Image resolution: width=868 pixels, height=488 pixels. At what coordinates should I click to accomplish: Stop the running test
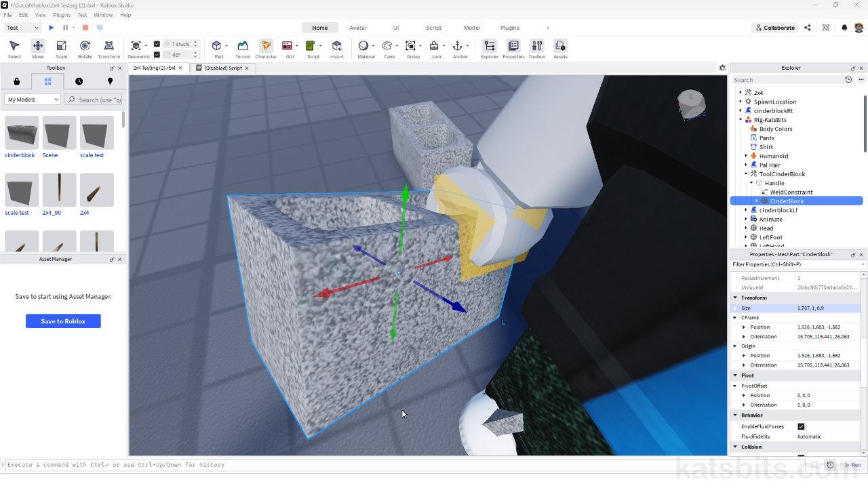point(85,28)
